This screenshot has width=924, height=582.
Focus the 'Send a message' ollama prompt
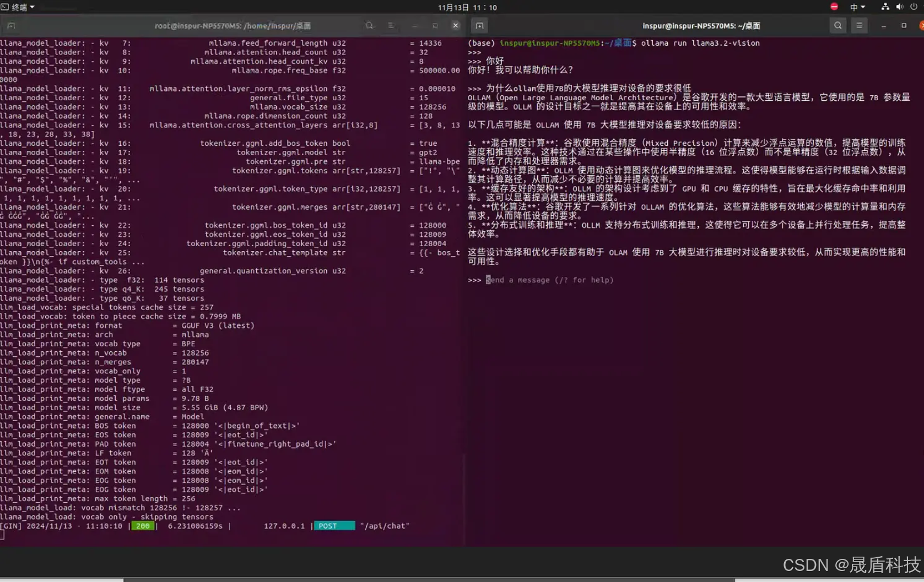tap(549, 280)
